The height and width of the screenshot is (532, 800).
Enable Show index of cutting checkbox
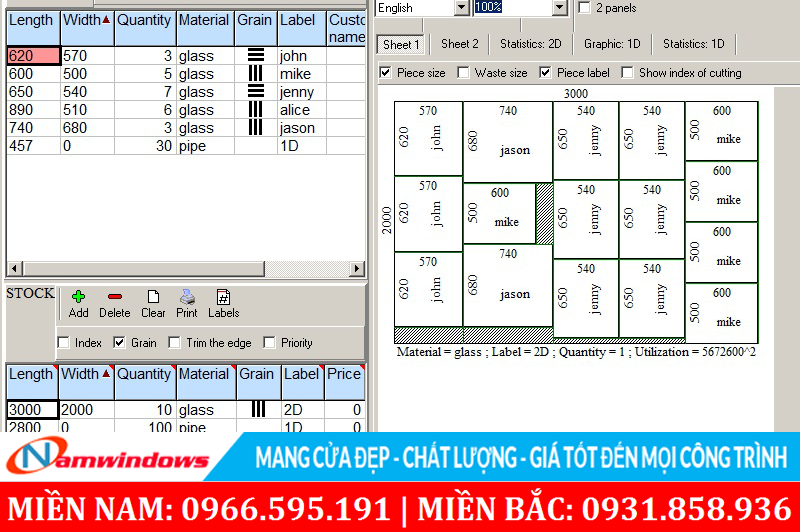pyautogui.click(x=627, y=73)
